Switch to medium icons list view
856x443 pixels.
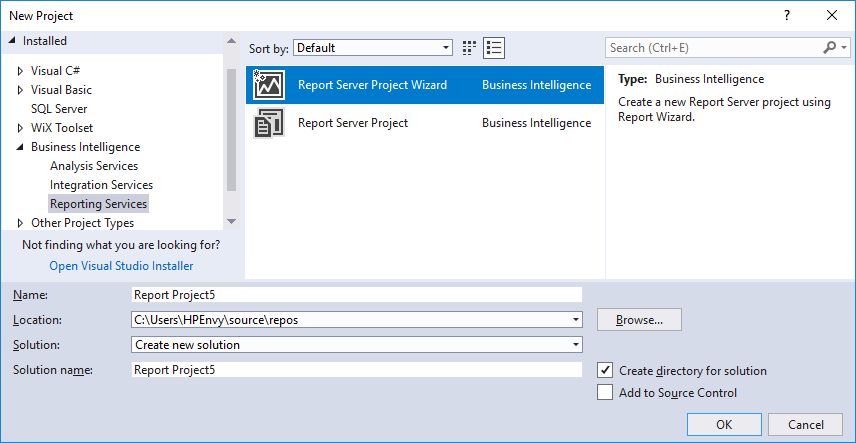tap(493, 48)
